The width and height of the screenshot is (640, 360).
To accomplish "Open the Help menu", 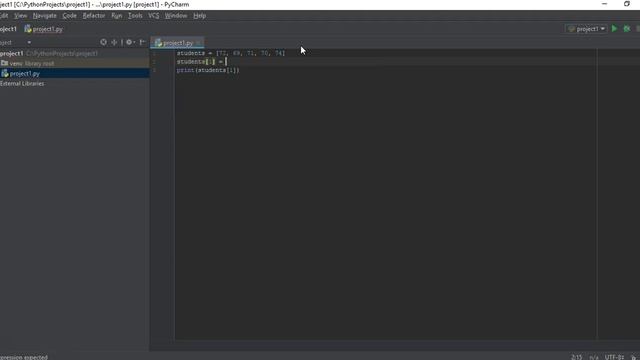I will (x=200, y=16).
